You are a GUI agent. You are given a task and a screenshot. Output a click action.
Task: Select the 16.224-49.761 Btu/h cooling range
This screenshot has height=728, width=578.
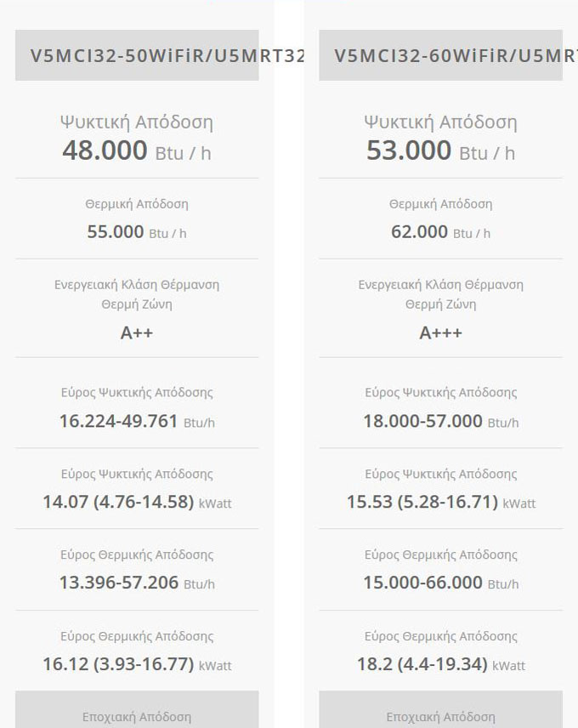coord(136,421)
